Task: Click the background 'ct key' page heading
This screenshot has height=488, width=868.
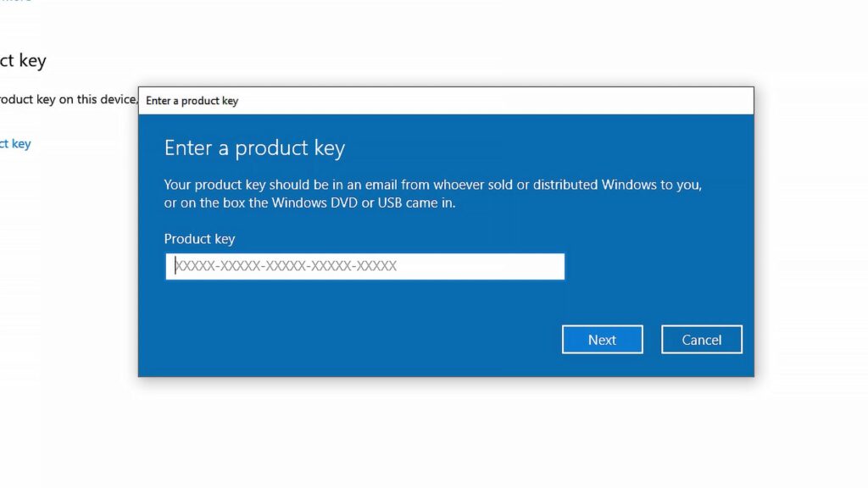Action: pyautogui.click(x=23, y=60)
